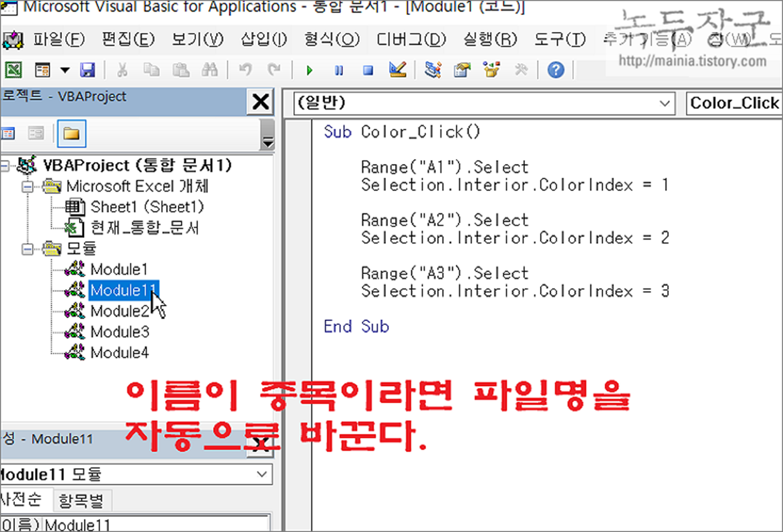
Task: Select Sheet1 (Sheet1) in project tree
Action: (x=147, y=207)
